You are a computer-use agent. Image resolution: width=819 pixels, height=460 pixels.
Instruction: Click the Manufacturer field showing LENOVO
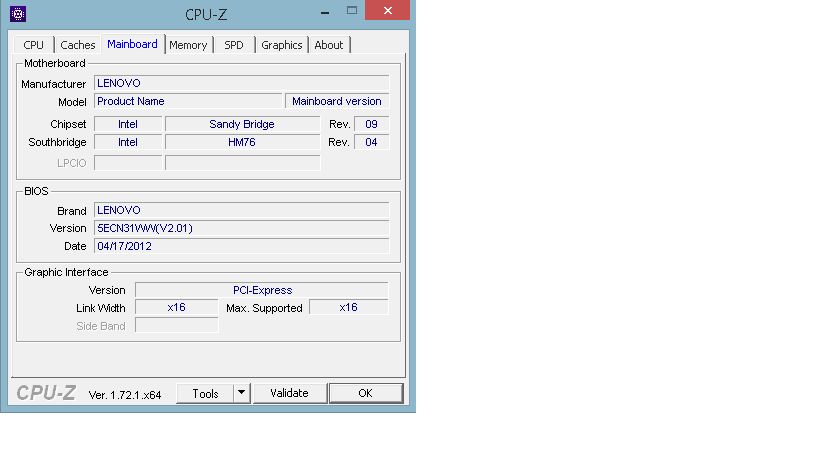click(x=241, y=83)
